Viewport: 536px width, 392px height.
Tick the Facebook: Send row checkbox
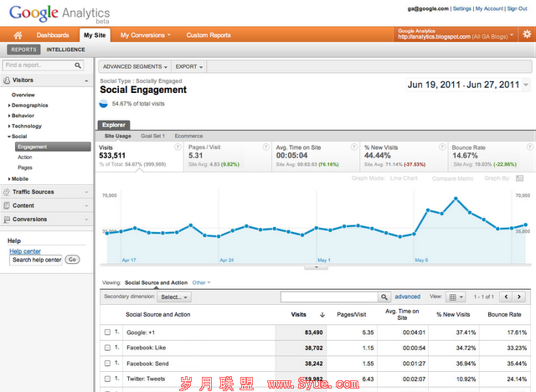(x=107, y=364)
